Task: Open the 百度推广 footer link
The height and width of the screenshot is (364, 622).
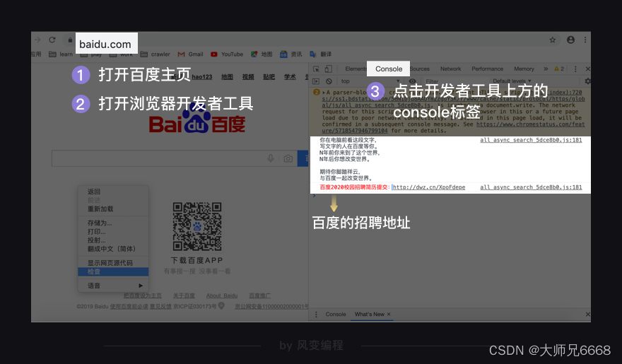Action: click(260, 296)
